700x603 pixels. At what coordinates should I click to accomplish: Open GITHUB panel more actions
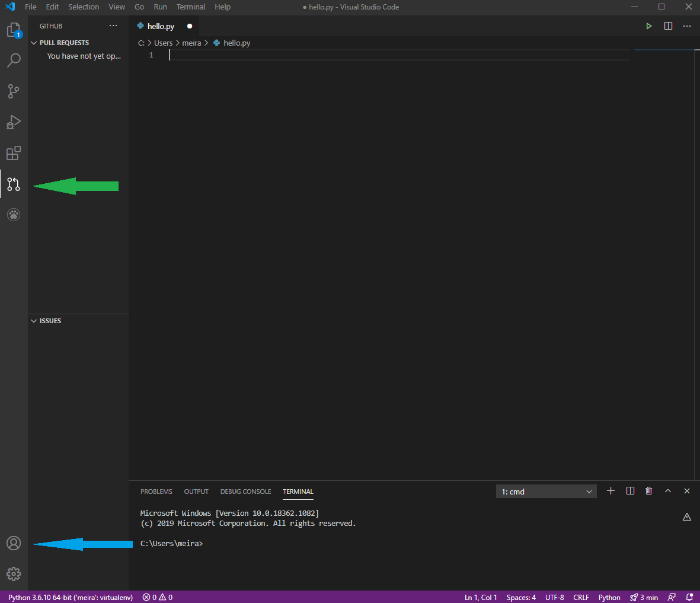pyautogui.click(x=113, y=25)
